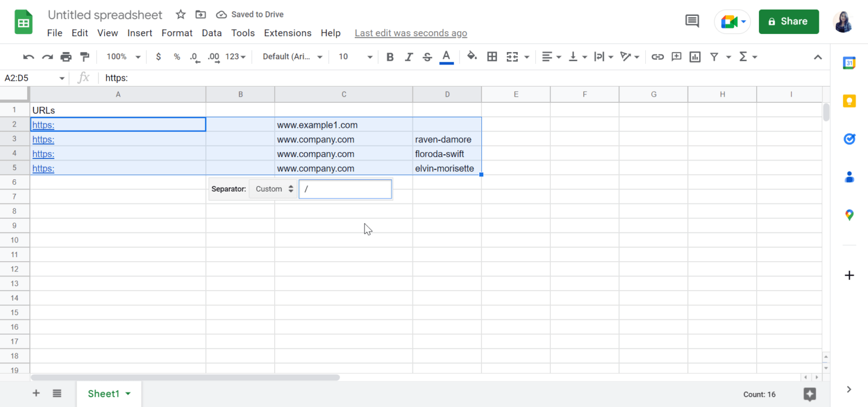868x407 pixels.
Task: Open the 123 number format dropdown
Action: pyautogui.click(x=235, y=57)
